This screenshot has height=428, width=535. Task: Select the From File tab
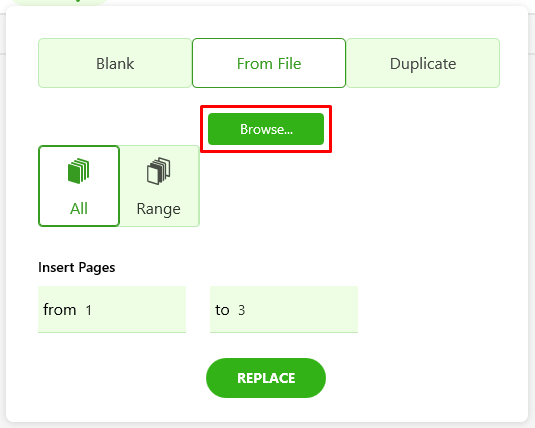269,63
